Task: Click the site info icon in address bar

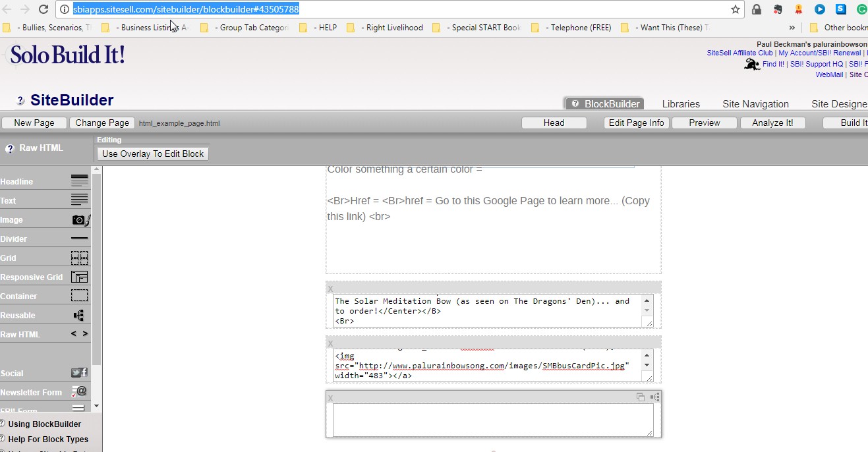Action: (x=65, y=9)
